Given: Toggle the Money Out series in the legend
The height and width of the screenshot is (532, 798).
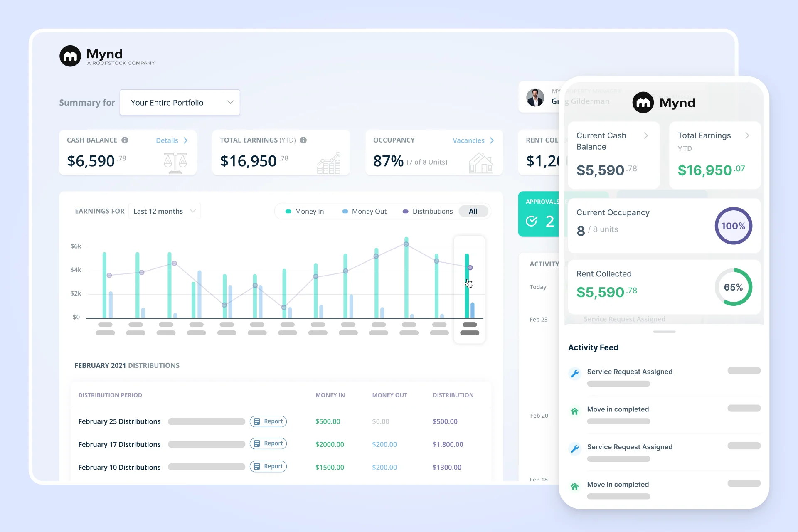Looking at the screenshot, I should pos(364,211).
